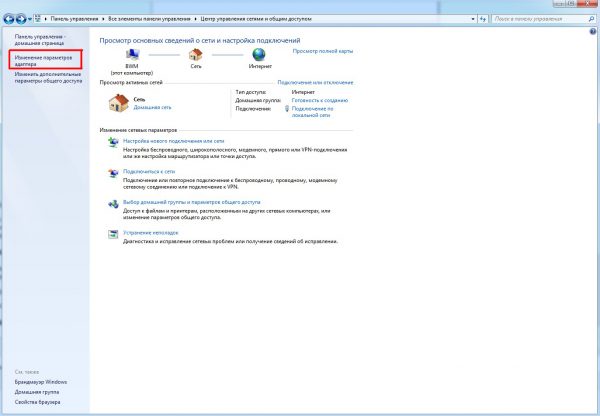600x416 pixels.
Task: Click the connect-to-network icon
Action: click(113, 173)
